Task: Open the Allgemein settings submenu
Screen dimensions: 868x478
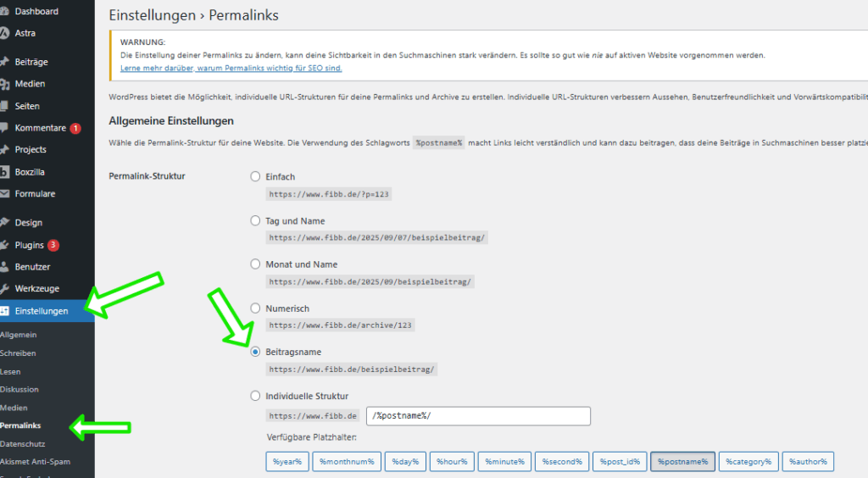Action: tap(19, 335)
